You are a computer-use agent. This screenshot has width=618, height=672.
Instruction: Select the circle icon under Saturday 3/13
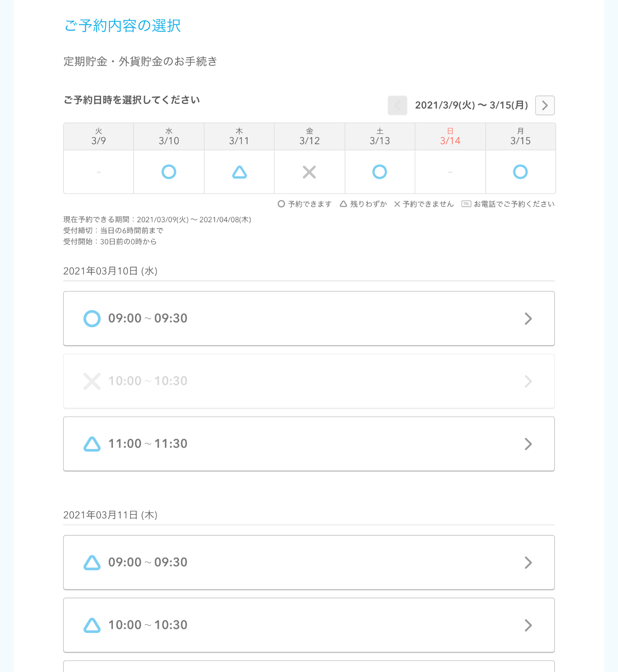[x=380, y=172]
